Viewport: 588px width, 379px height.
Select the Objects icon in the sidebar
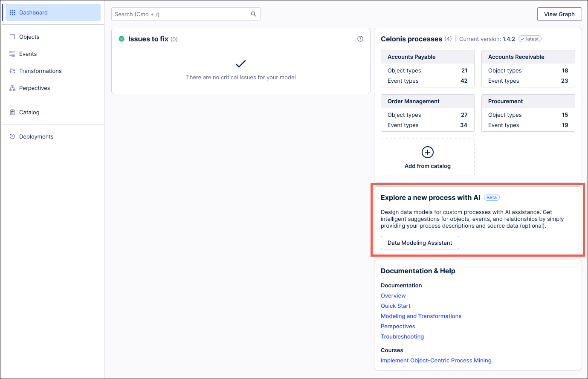(x=13, y=37)
